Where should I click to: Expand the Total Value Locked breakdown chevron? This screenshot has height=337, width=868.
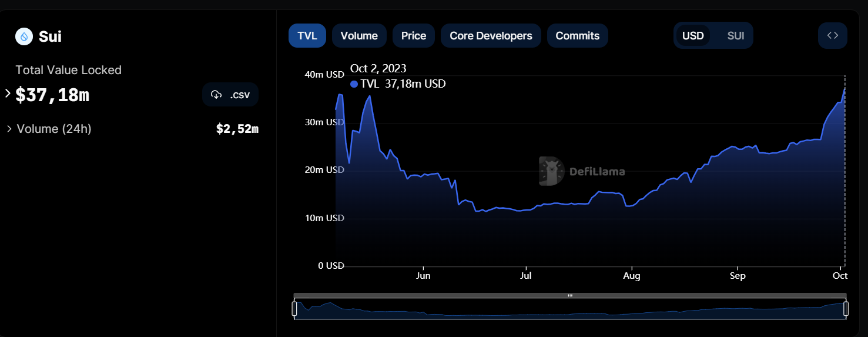pyautogui.click(x=8, y=93)
